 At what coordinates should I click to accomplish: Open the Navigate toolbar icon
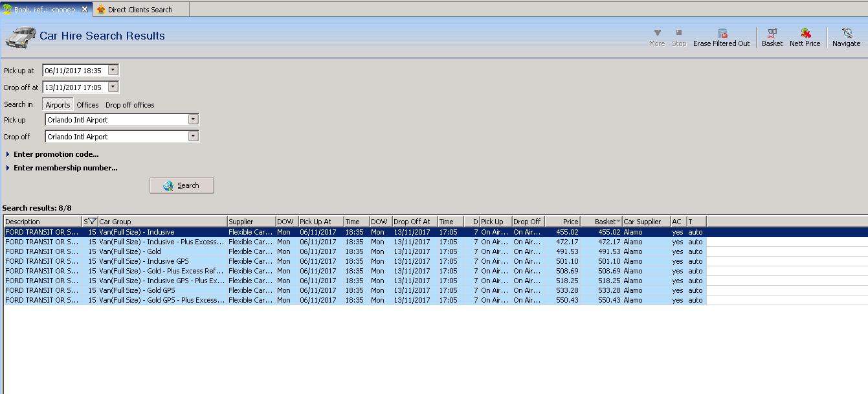pyautogui.click(x=846, y=37)
